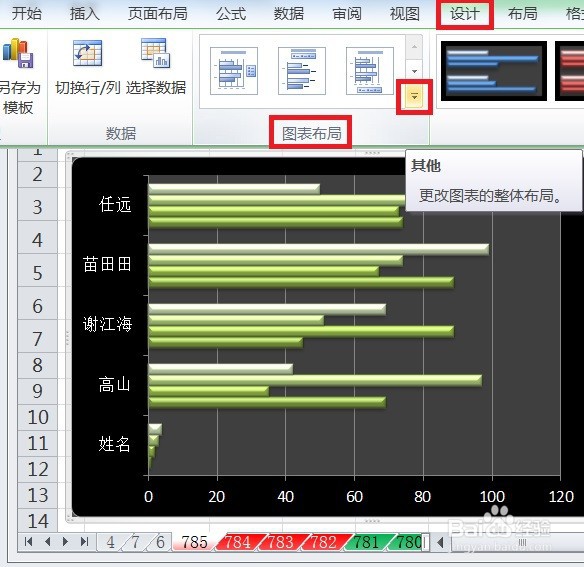Image resolution: width=584 pixels, height=567 pixels.
Task: Switch to green sheet tab 781
Action: [x=366, y=542]
